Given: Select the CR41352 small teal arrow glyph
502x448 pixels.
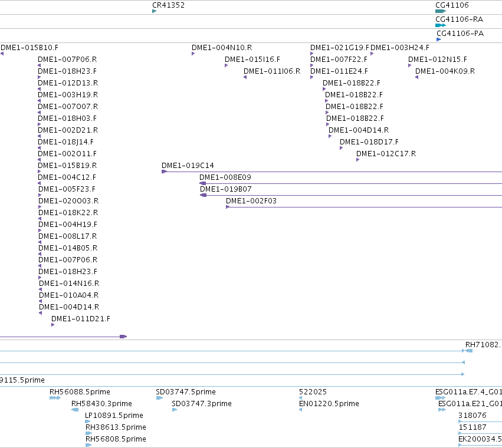Looking at the screenshot, I should pos(155,11).
